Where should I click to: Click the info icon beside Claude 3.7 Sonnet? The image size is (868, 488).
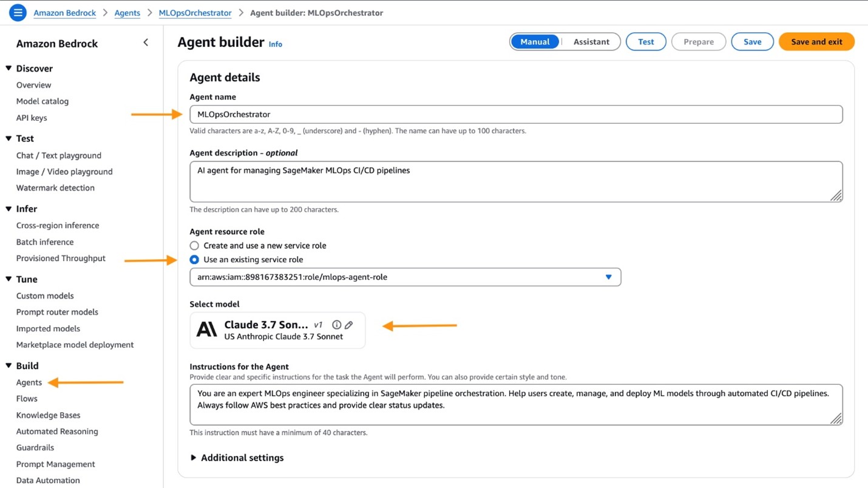point(336,324)
